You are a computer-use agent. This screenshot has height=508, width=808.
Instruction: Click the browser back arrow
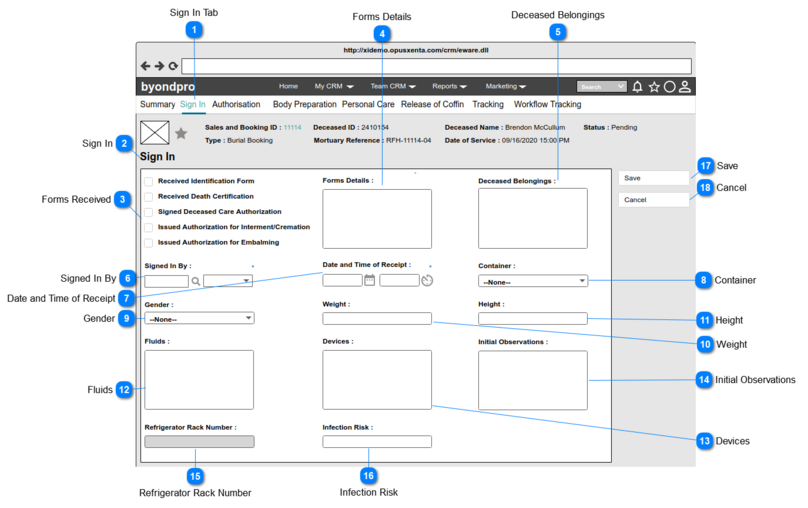click(145, 66)
